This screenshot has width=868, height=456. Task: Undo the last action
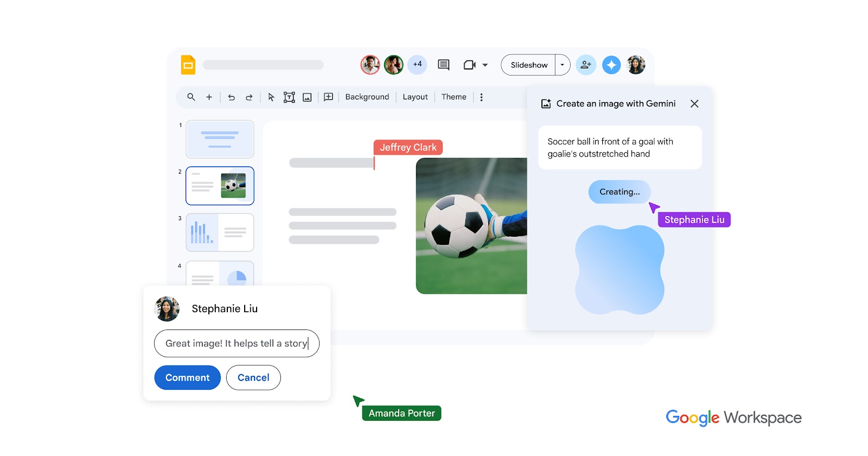point(232,97)
